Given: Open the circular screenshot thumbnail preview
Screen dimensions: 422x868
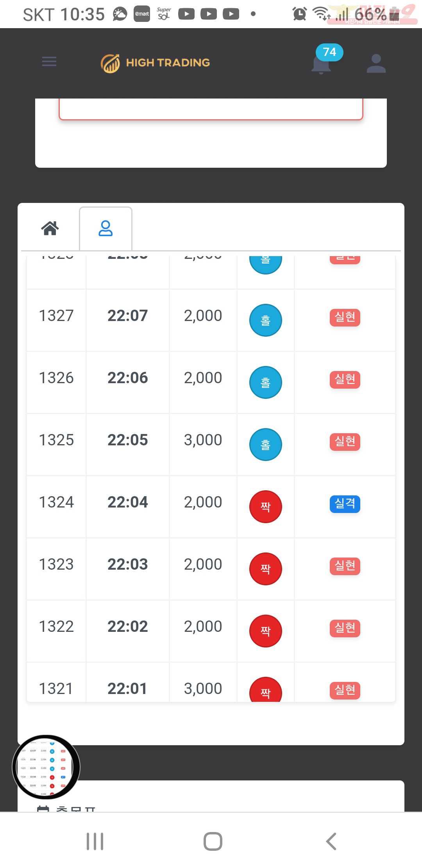Looking at the screenshot, I should click(46, 767).
